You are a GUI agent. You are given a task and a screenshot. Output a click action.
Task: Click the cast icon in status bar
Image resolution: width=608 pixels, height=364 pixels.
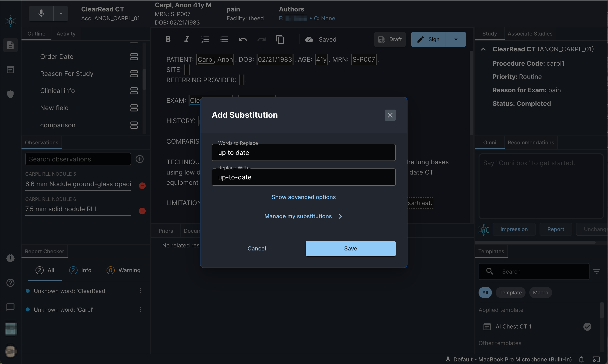pyautogui.click(x=596, y=359)
